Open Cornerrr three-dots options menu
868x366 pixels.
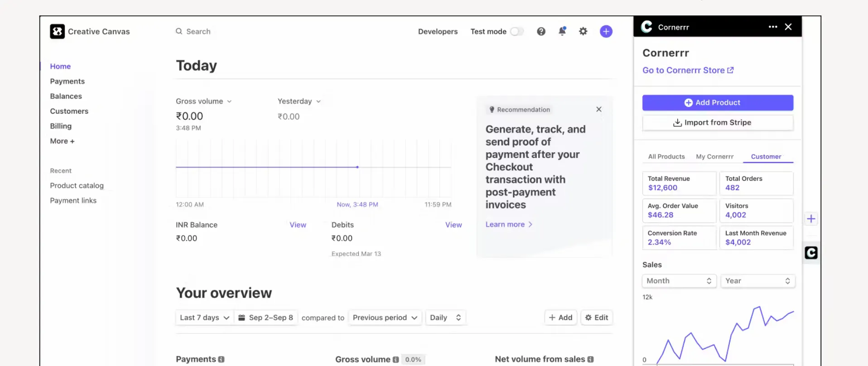[773, 27]
